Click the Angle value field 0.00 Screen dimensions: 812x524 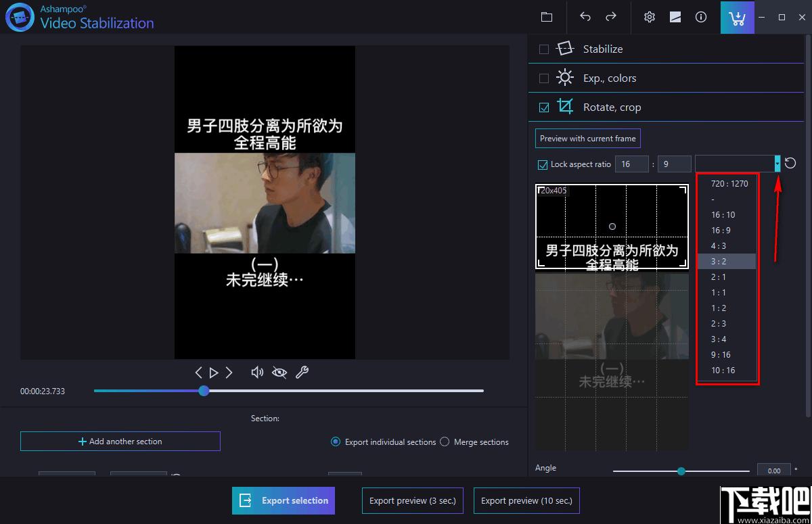tap(774, 471)
